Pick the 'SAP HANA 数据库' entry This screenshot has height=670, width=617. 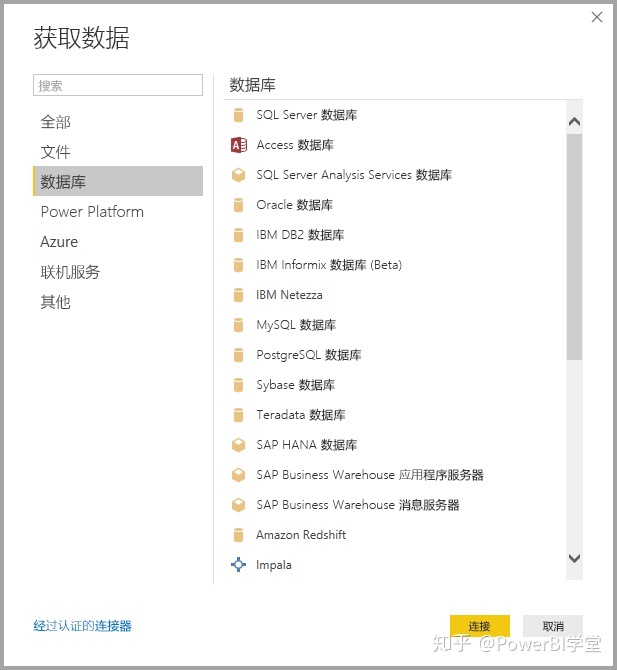tap(395, 445)
